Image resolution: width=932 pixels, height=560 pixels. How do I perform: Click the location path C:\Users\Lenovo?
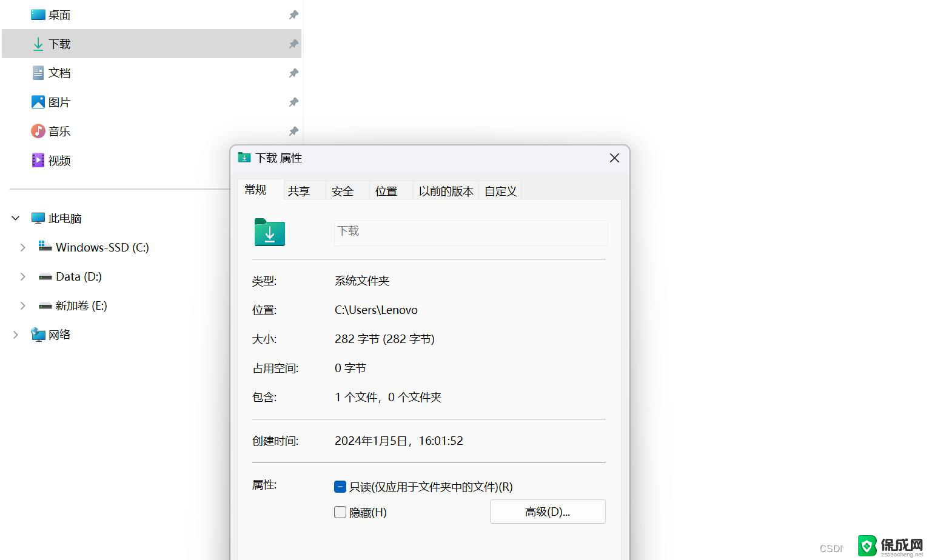click(x=376, y=310)
